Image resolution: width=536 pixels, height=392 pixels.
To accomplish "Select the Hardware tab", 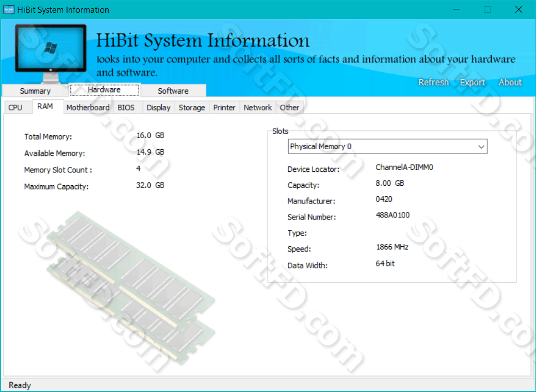I will [104, 90].
